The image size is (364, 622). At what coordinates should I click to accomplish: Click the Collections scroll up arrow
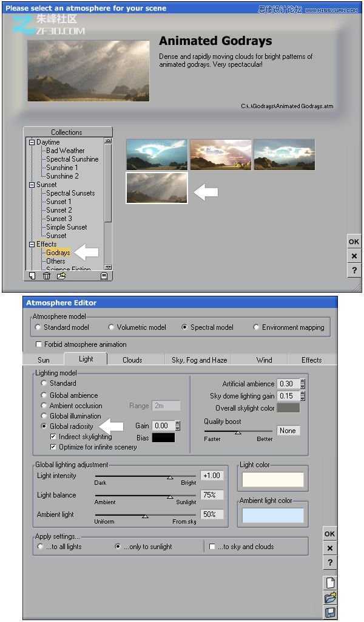(x=108, y=140)
